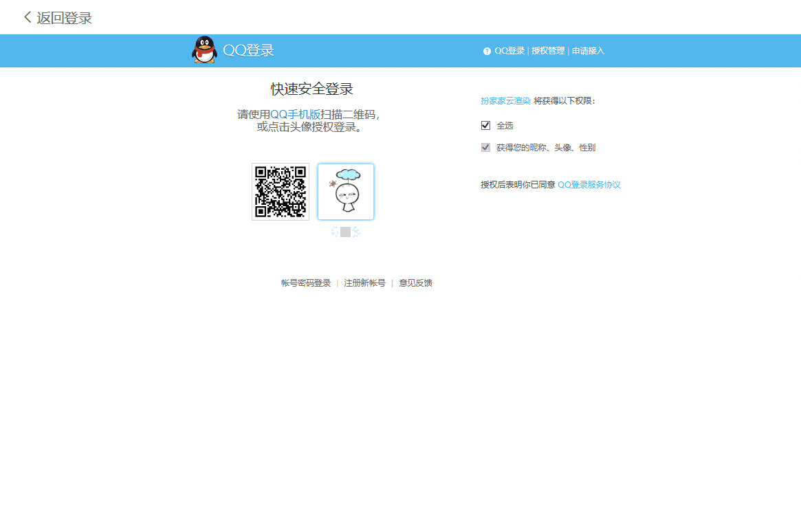Switch to 帐号密码登录 password login
The height and width of the screenshot is (532, 801).
point(307,282)
